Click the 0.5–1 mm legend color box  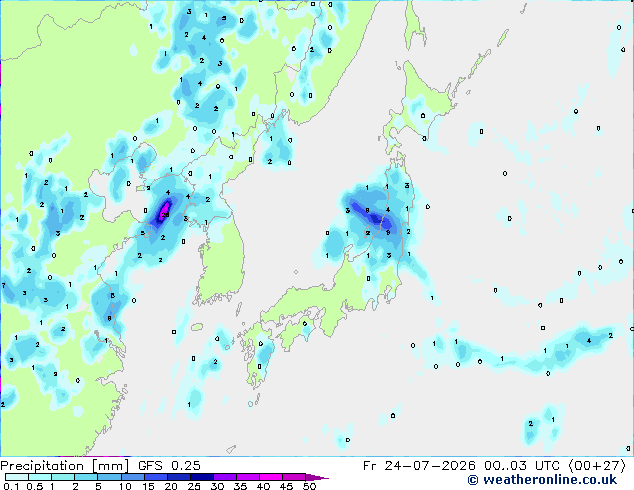coord(40,477)
